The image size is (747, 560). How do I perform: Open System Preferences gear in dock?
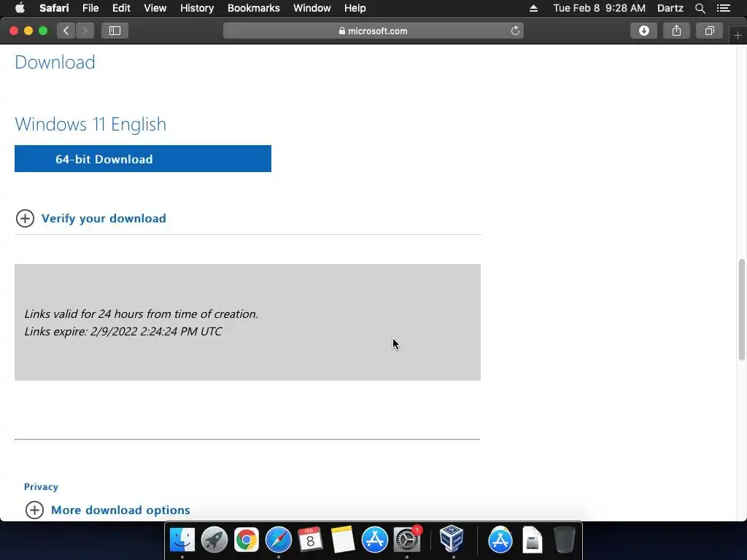point(407,540)
